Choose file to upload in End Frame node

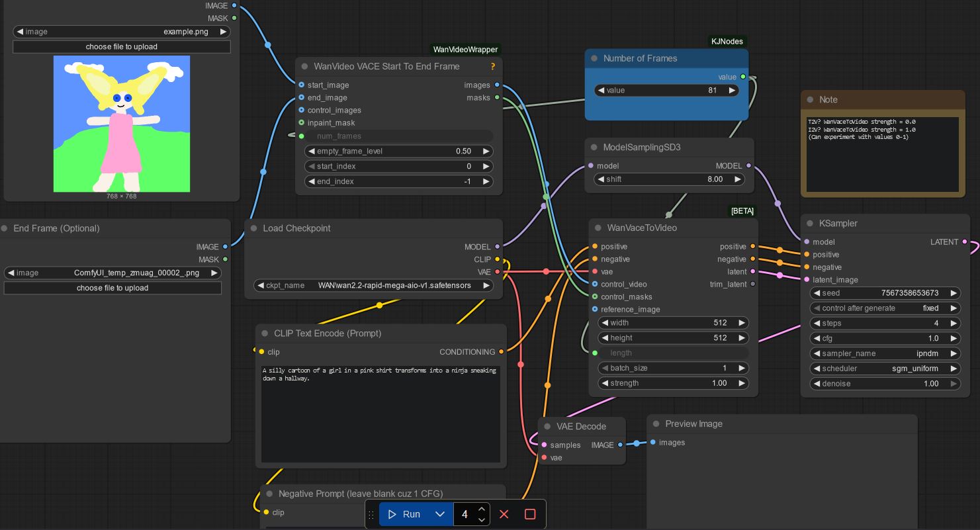112,288
